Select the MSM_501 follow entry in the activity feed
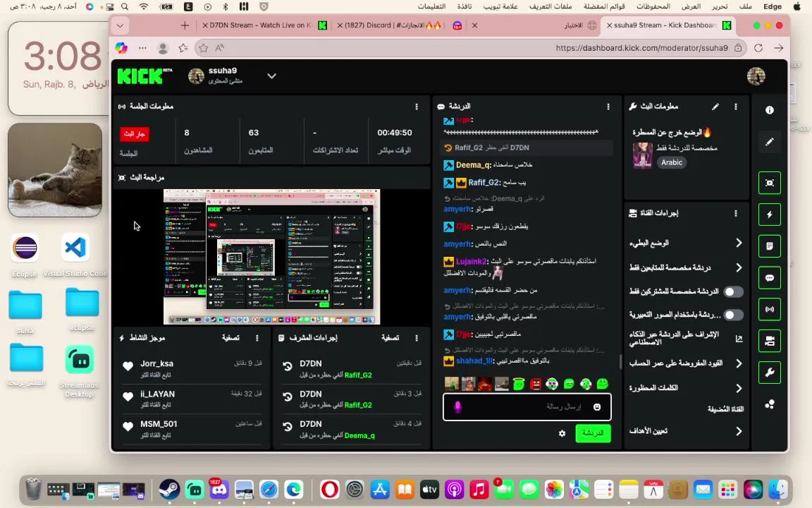The height and width of the screenshot is (508, 812). tap(192, 429)
